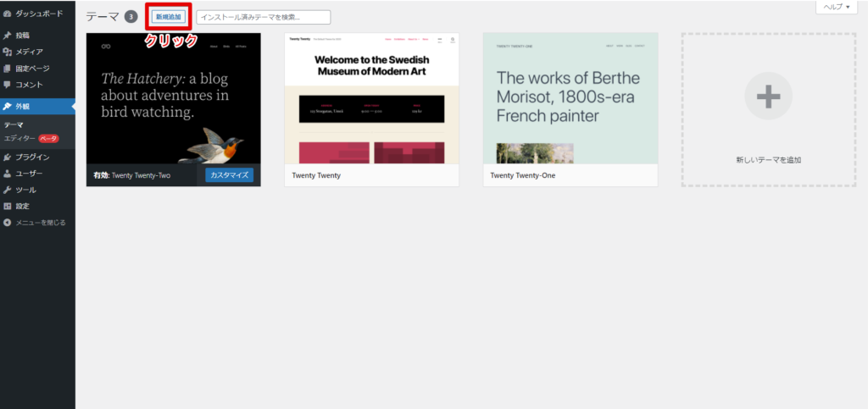Select the テーマ submenu link

click(x=14, y=125)
